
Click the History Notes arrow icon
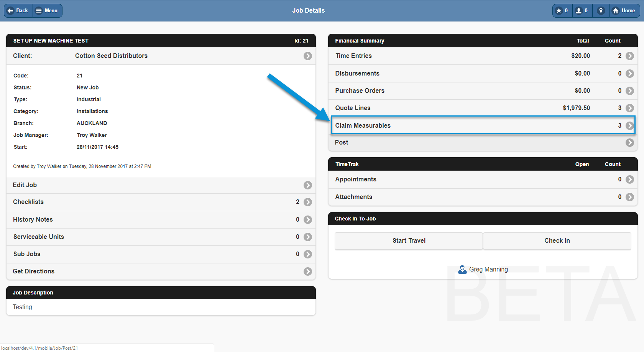308,220
